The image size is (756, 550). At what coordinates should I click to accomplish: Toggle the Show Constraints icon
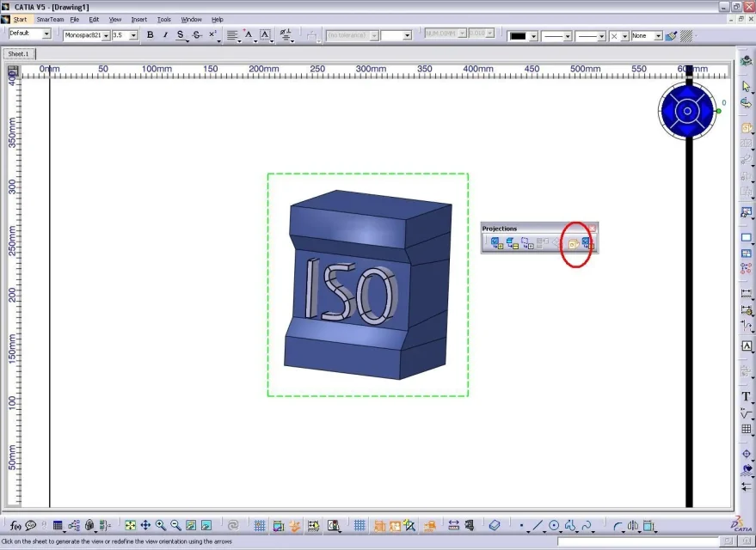[395, 525]
